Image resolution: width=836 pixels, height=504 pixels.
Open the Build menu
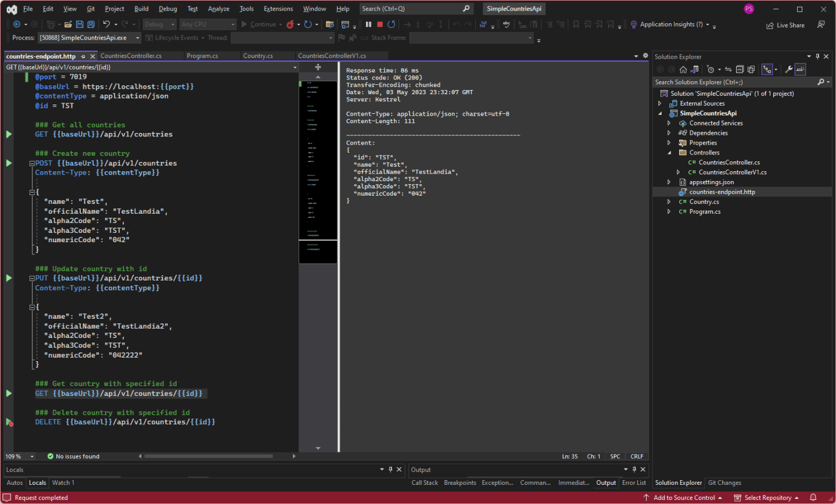tap(141, 9)
